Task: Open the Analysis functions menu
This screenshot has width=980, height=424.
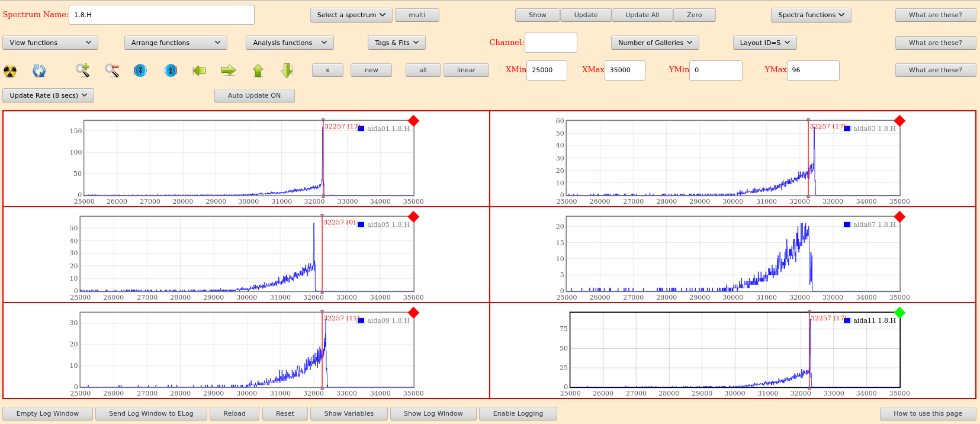Action: 290,43
